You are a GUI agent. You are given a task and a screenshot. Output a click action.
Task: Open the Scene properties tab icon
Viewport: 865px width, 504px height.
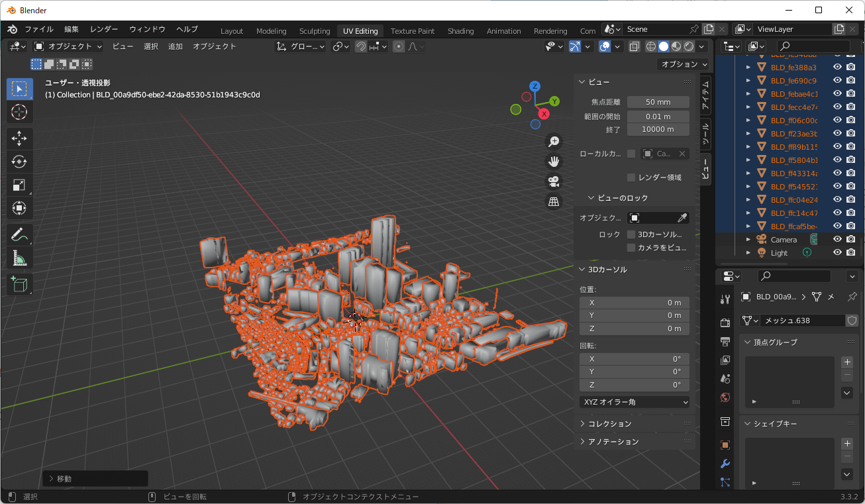pyautogui.click(x=725, y=379)
